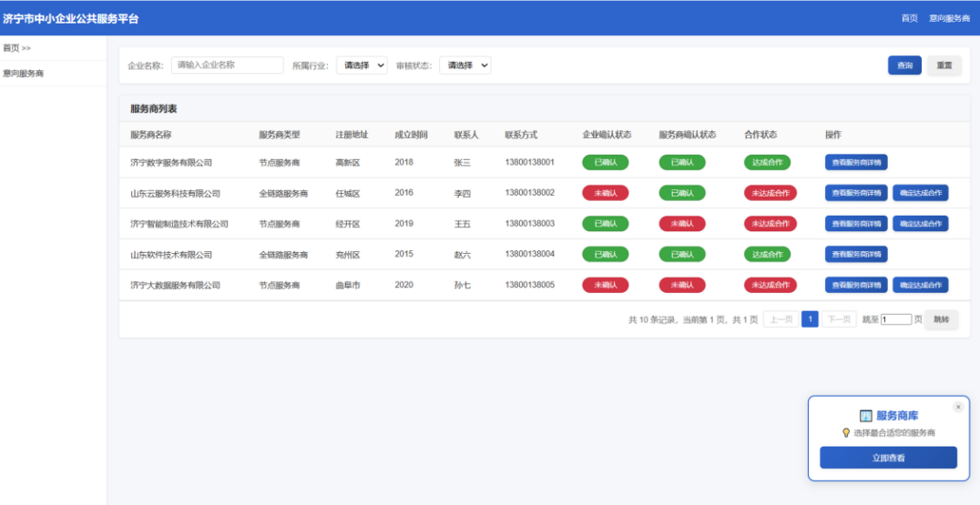Expand the 审核状态 dropdown
Screen dimensions: 980x505
pyautogui.click(x=464, y=66)
